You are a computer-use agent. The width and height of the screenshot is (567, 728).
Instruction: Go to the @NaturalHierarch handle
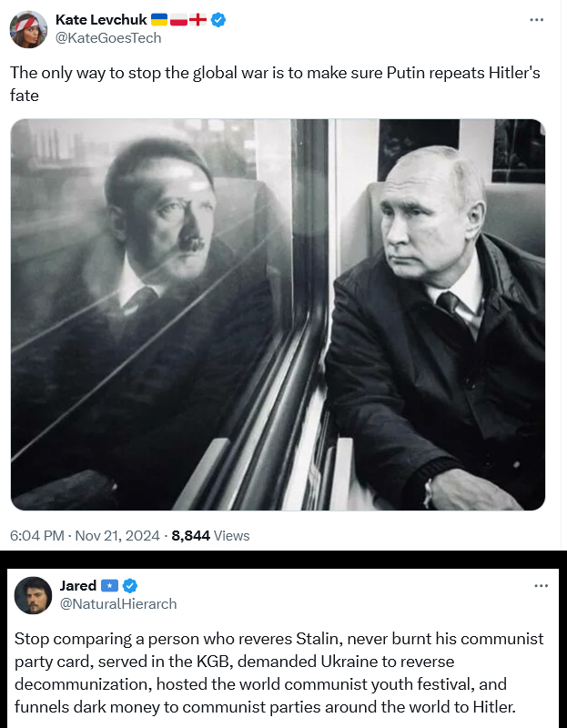[118, 603]
